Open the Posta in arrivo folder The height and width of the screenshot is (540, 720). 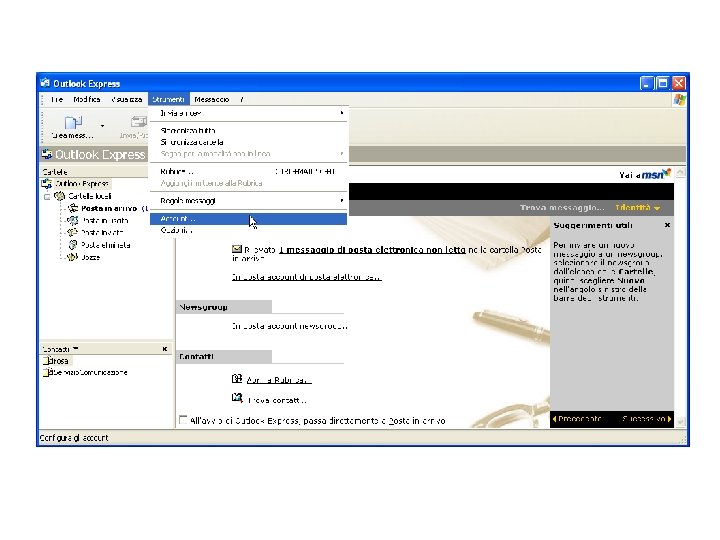[x=108, y=208]
